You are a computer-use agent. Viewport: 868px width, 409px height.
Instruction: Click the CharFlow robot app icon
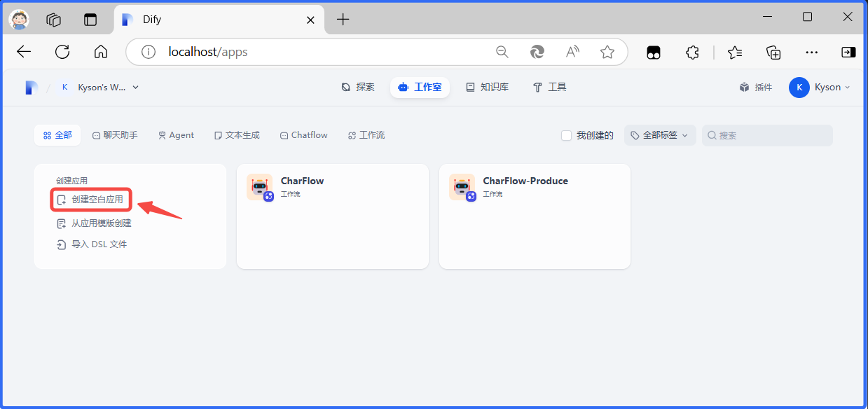[259, 187]
